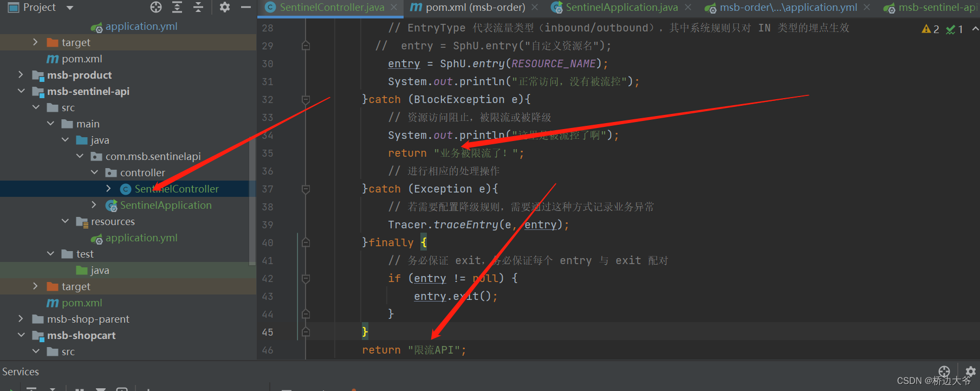Open the Services tool window label
Image resolution: width=980 pixels, height=391 pixels.
pos(21,371)
